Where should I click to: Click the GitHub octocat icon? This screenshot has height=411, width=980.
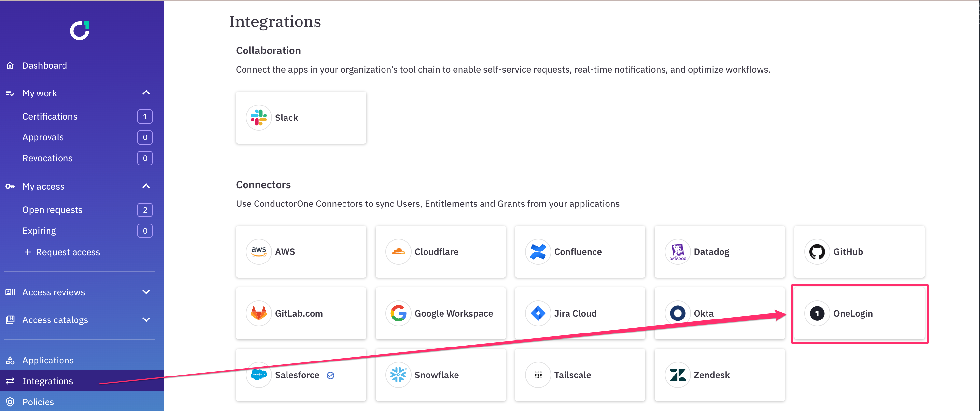tap(817, 251)
